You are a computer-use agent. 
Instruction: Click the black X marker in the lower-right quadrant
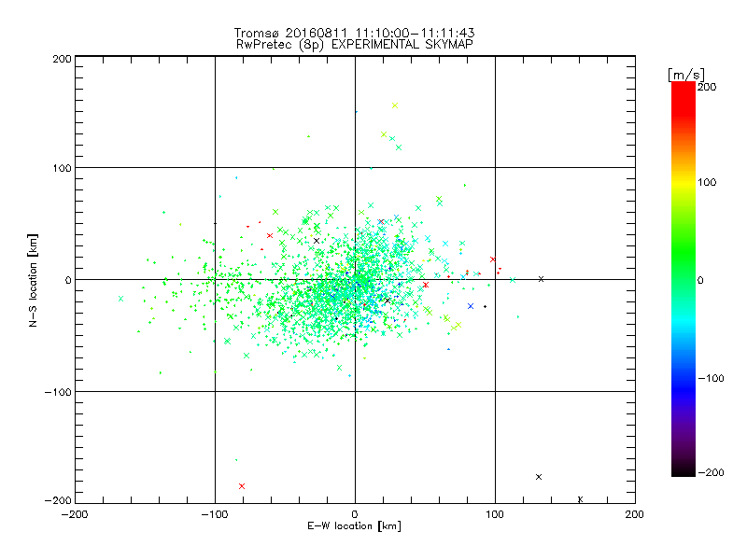click(539, 477)
